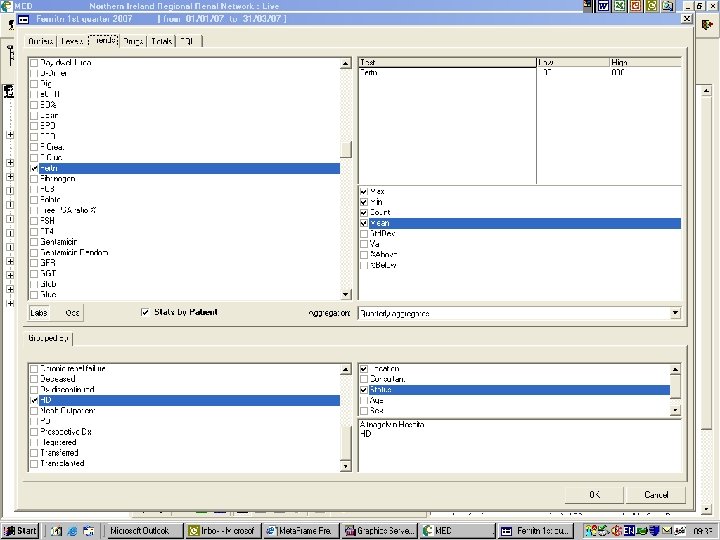Select the Ferritin row in test range table

[519, 73]
